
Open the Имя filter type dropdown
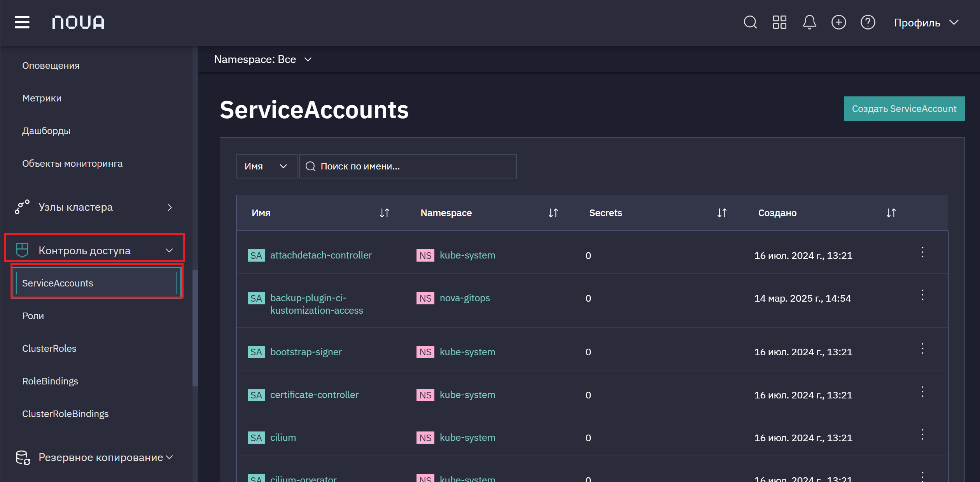[266, 166]
